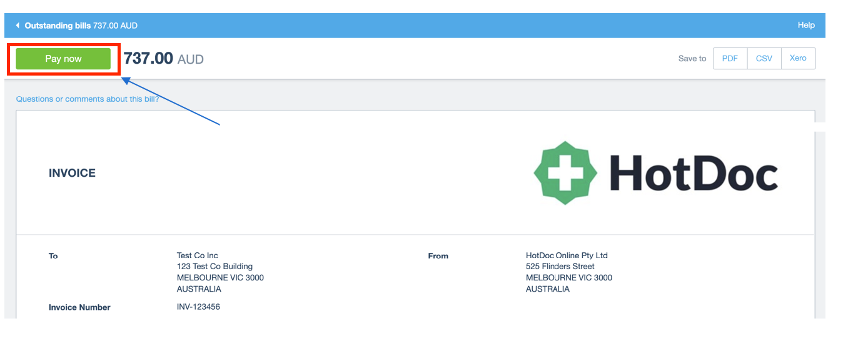Export the bill to CSV
868x346 pixels.
[764, 58]
